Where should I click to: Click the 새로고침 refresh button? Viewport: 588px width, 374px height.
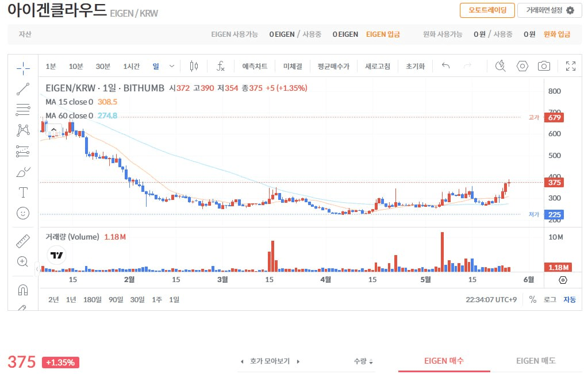pyautogui.click(x=378, y=66)
